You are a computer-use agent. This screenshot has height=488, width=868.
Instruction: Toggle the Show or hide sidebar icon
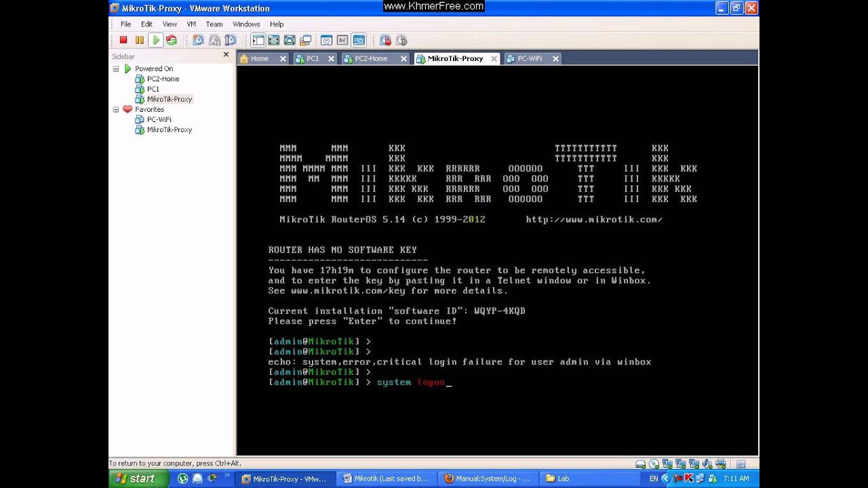point(258,41)
